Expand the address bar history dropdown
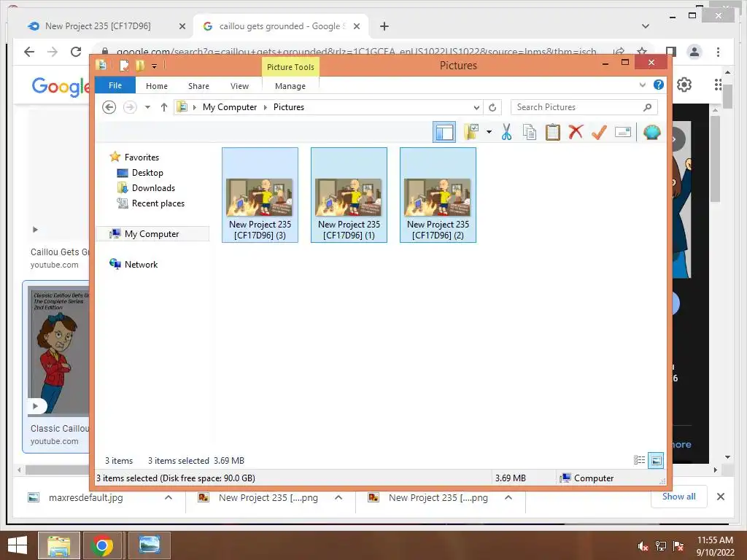Screen dimensions: 747x560 click(x=476, y=107)
